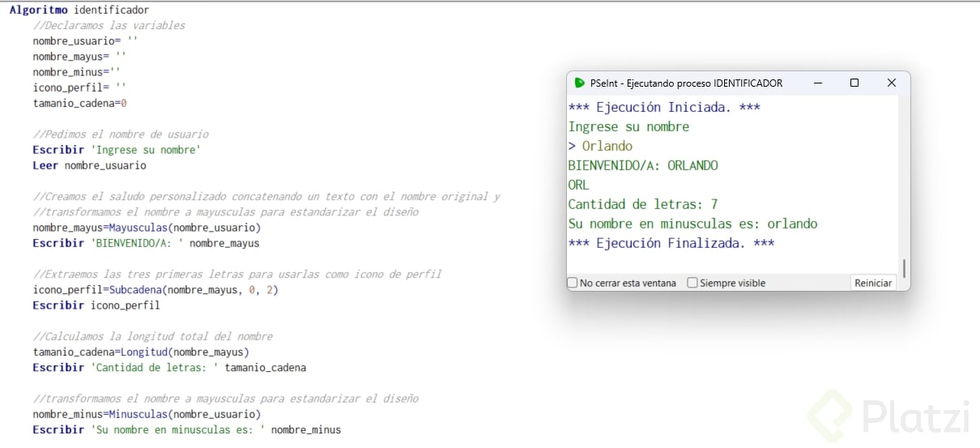Click the code line nombre_usuario= ''

pos(86,41)
